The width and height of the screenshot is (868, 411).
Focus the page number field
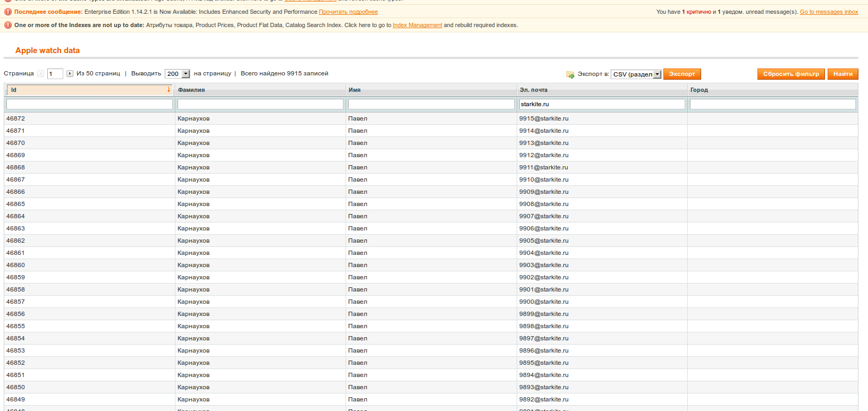[x=55, y=74]
